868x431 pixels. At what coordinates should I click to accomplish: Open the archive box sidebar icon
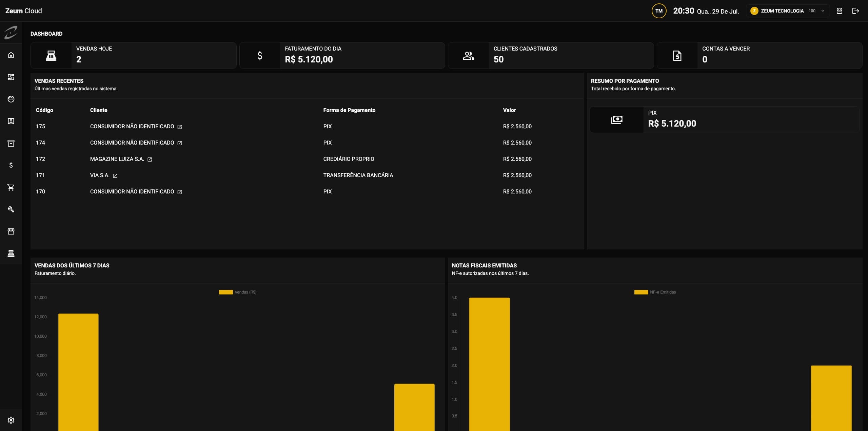coord(11,143)
